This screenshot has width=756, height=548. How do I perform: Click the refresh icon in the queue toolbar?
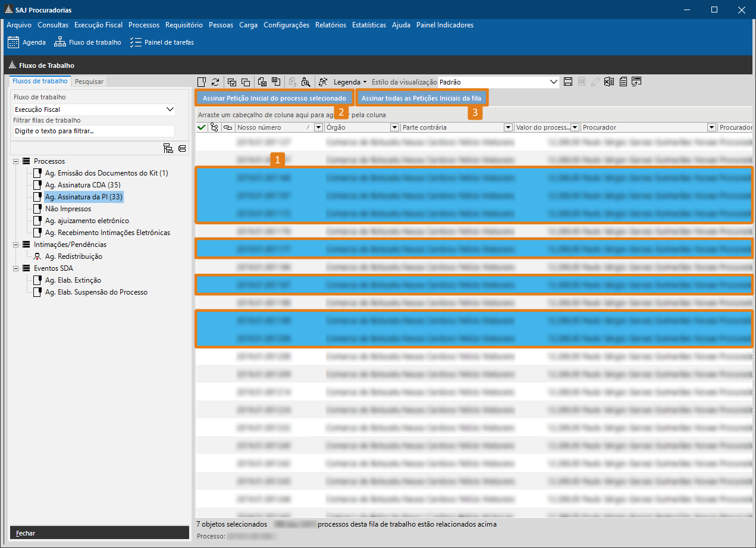215,82
